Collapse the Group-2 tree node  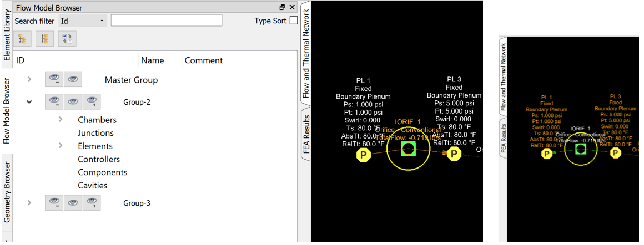29,102
